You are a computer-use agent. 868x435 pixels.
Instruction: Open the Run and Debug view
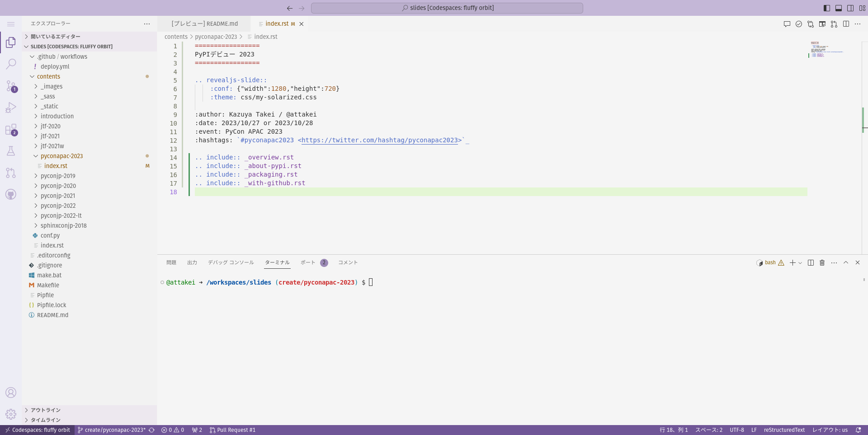pos(11,108)
